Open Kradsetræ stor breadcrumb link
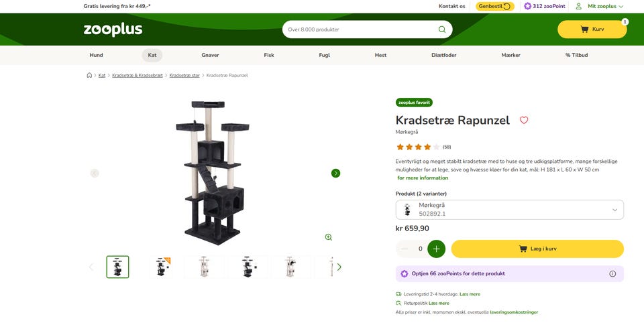The height and width of the screenshot is (331, 644). 184,76
